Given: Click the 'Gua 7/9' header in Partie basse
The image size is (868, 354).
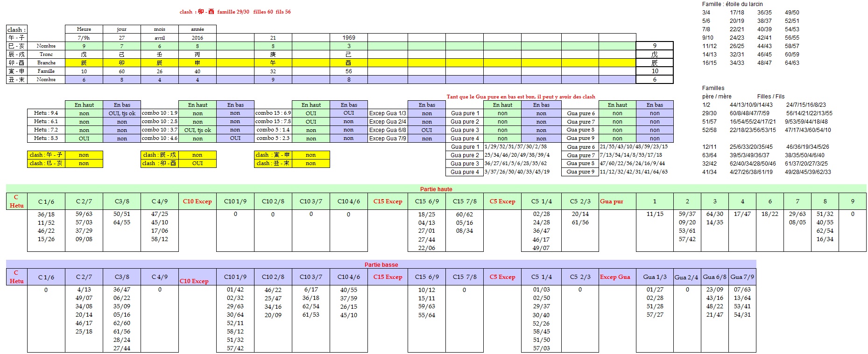Looking at the screenshot, I should [x=742, y=277].
